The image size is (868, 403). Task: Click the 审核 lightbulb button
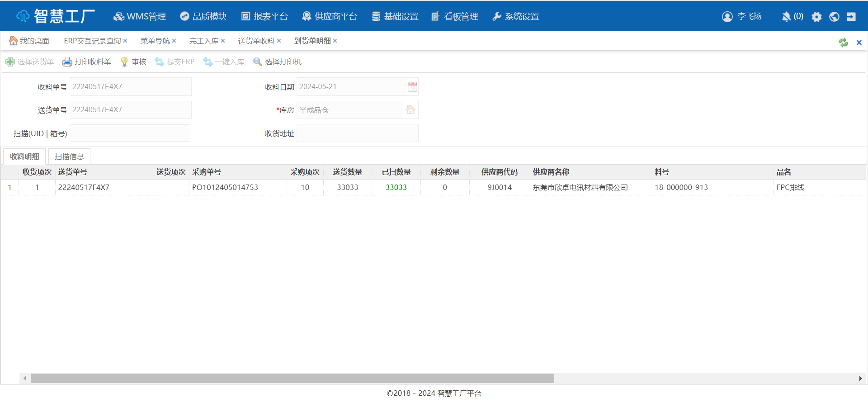[133, 62]
